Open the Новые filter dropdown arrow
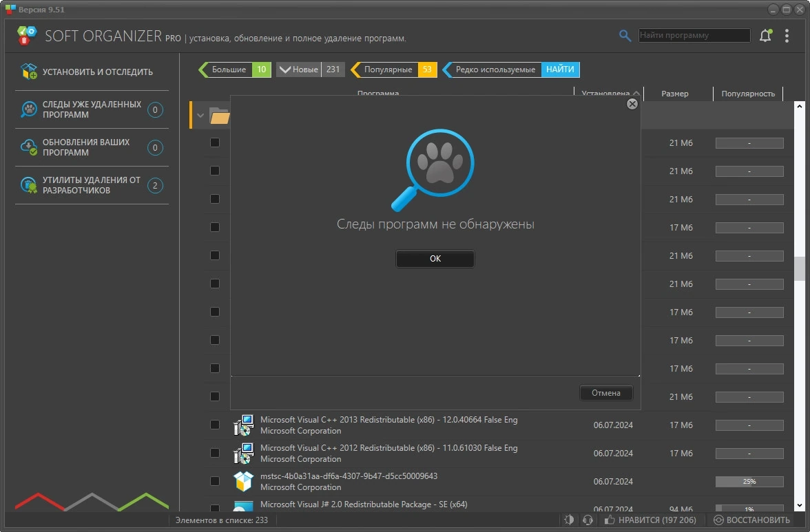Viewport: 810px width, 532px height. [284, 69]
